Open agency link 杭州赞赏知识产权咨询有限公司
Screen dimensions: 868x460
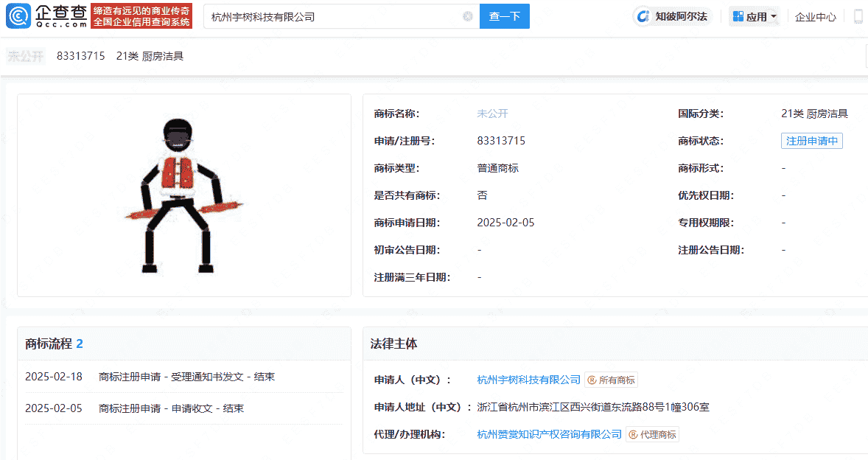[550, 434]
